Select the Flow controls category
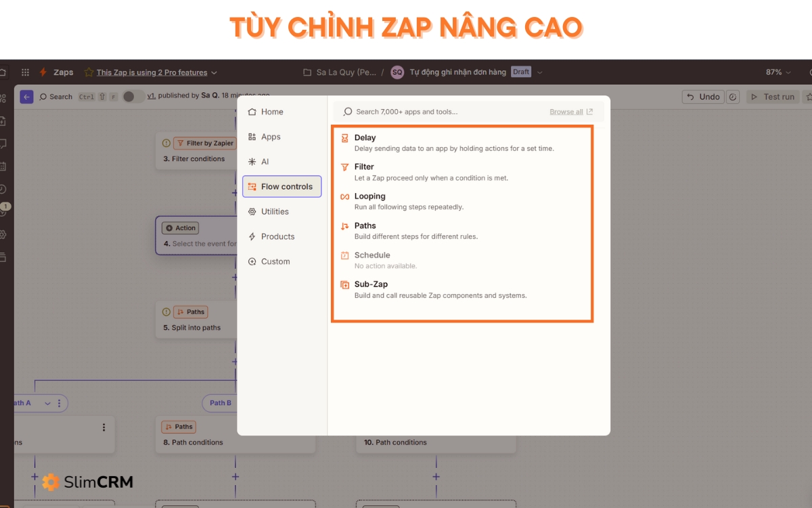Screen dimensions: 812x508 click(281, 186)
